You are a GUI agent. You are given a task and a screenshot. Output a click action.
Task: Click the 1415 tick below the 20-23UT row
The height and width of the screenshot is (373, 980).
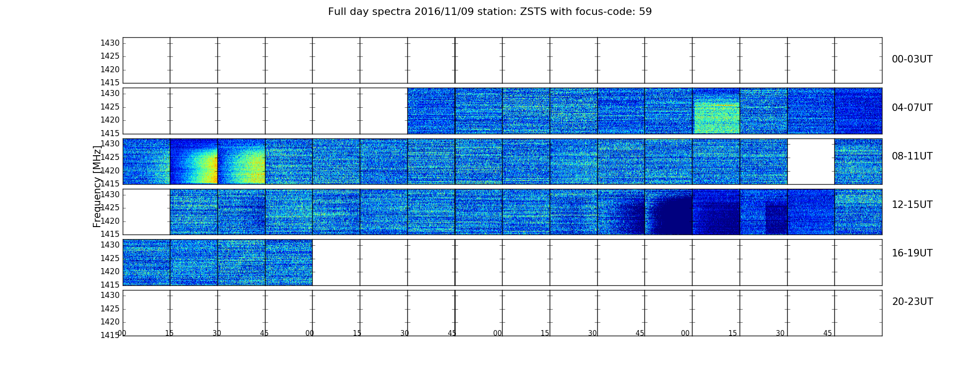click(110, 335)
